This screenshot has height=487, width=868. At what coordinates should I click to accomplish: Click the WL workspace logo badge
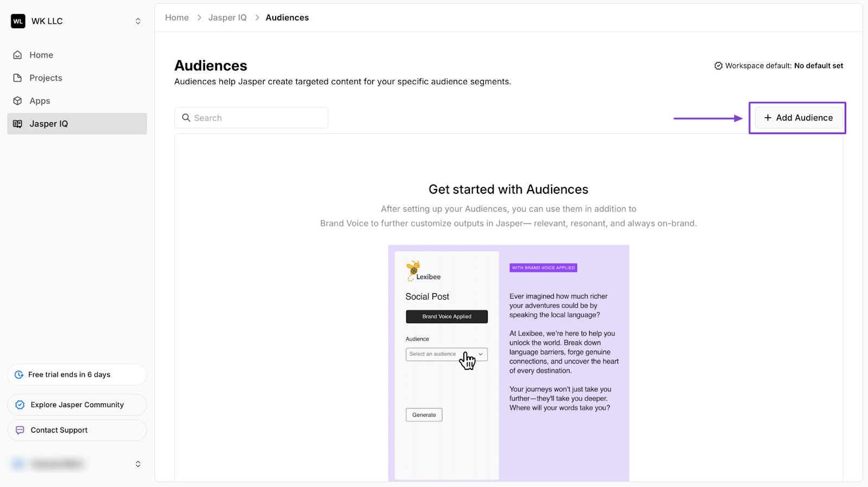(x=18, y=21)
